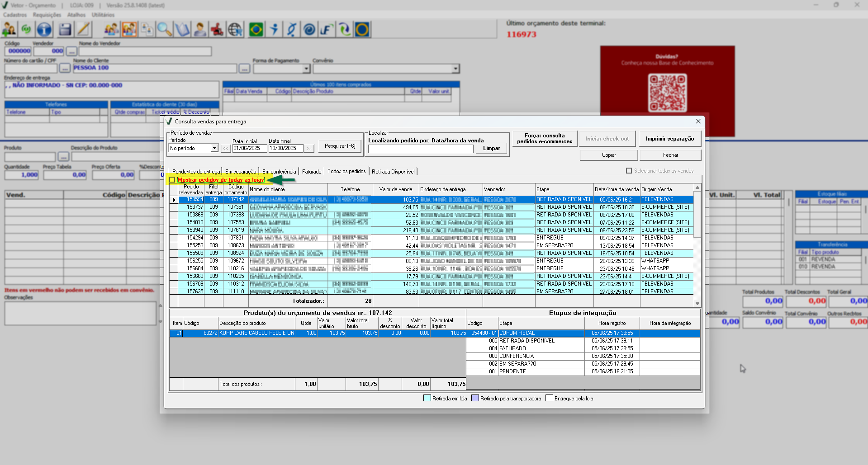The height and width of the screenshot is (465, 868).
Task: Click the floppy disk save icon
Action: (65, 30)
